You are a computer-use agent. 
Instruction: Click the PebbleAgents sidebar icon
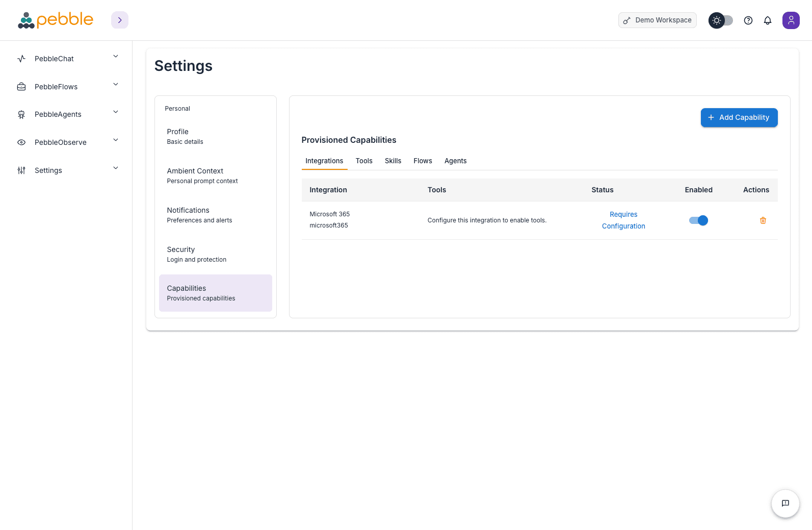tap(21, 114)
